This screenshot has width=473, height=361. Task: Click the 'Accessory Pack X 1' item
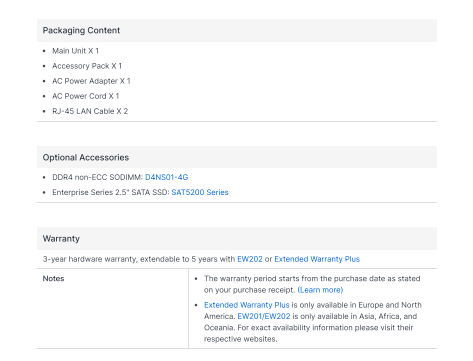pos(87,66)
